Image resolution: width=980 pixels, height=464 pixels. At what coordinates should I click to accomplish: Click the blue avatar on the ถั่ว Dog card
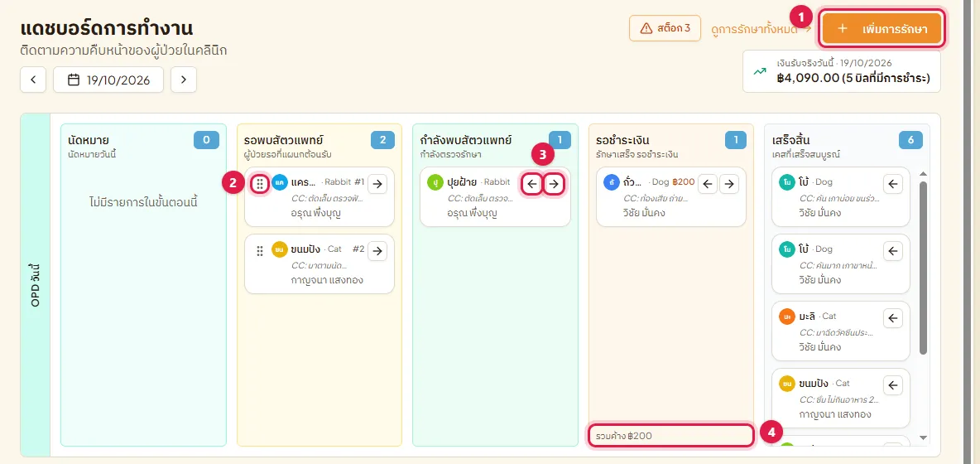(611, 182)
